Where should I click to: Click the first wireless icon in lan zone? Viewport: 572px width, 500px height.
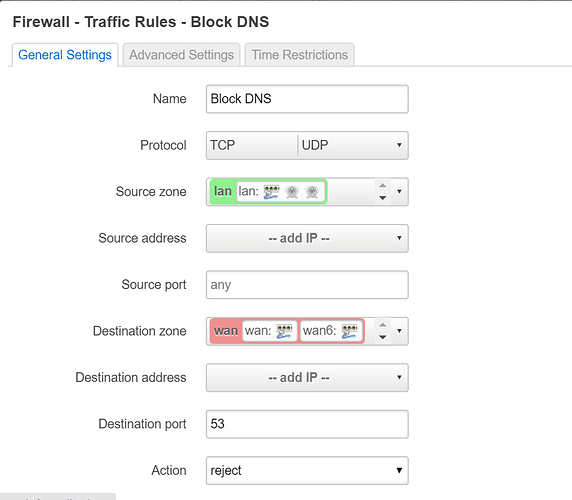[292, 192]
